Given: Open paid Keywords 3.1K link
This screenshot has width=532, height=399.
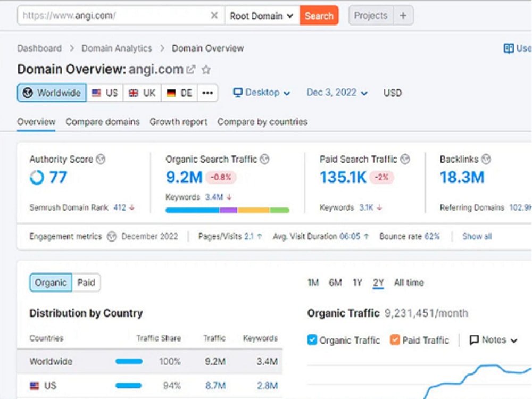Looking at the screenshot, I should coord(367,207).
